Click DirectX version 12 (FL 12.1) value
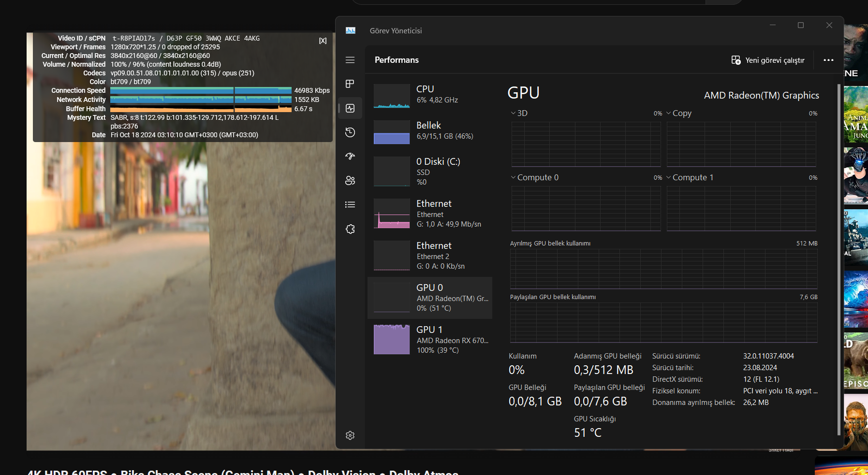The height and width of the screenshot is (475, 868). 761,379
